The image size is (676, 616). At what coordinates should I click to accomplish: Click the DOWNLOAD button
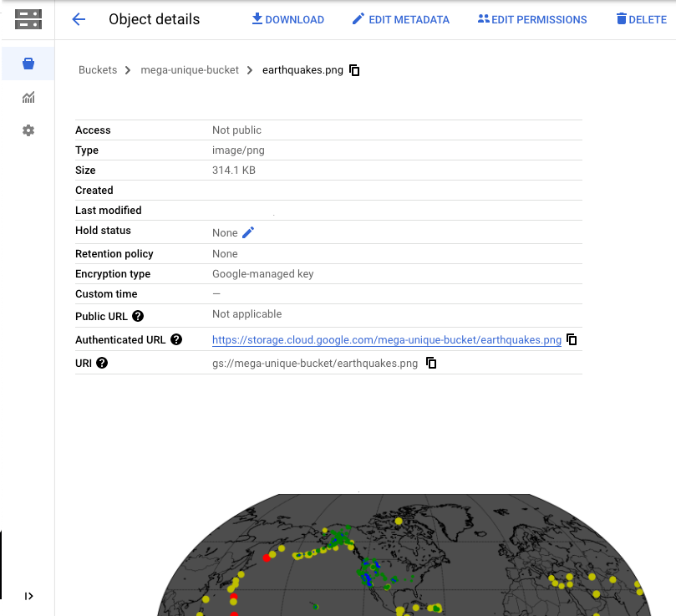point(287,19)
